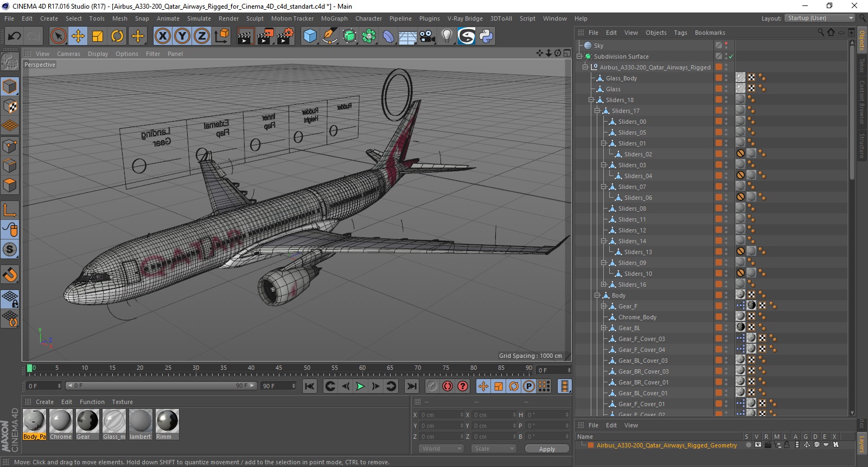This screenshot has width=868, height=467.
Task: Collapse the Body tree node
Action: pos(597,295)
